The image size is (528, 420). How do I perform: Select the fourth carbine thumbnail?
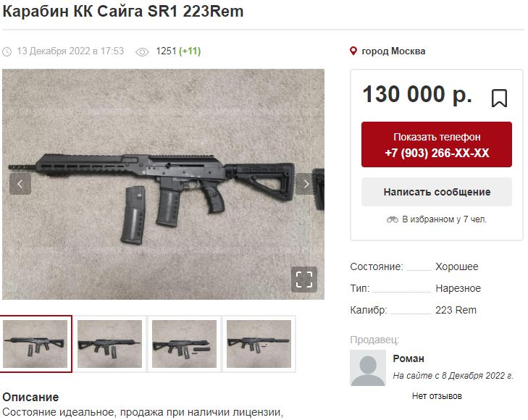[x=259, y=344]
